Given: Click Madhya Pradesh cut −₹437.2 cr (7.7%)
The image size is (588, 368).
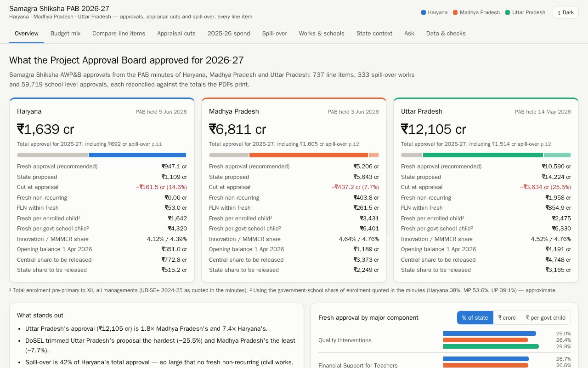Looking at the screenshot, I should (355, 187).
